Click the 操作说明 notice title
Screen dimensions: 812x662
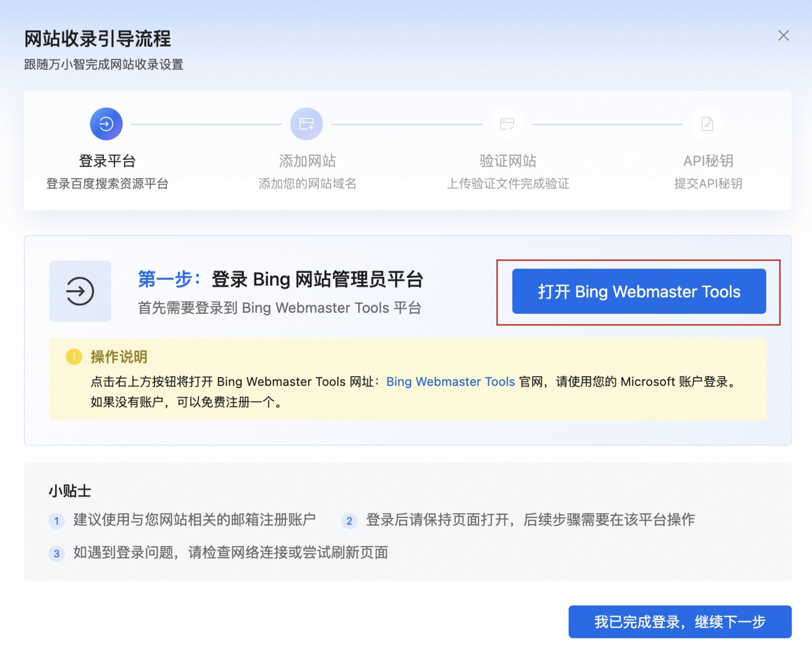coord(119,357)
